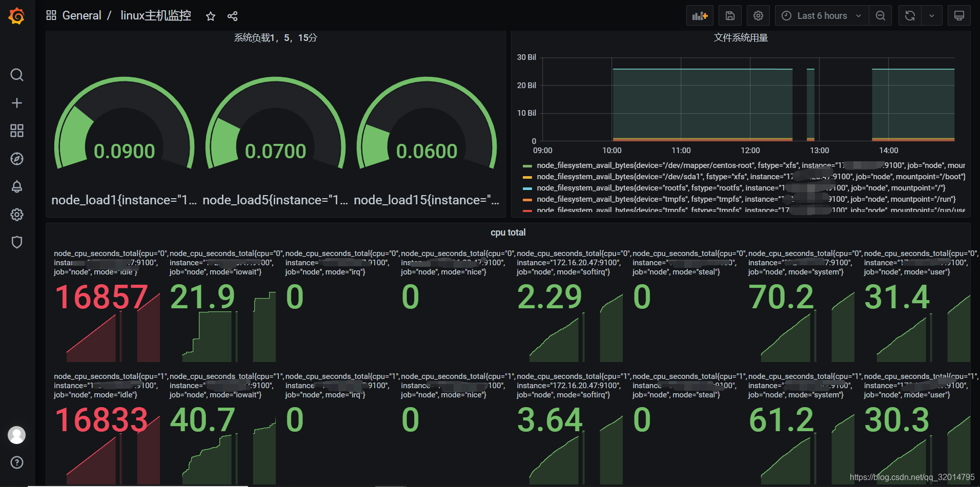This screenshot has width=980, height=487.
Task: Open dashboard settings gear in top bar
Action: [x=758, y=16]
